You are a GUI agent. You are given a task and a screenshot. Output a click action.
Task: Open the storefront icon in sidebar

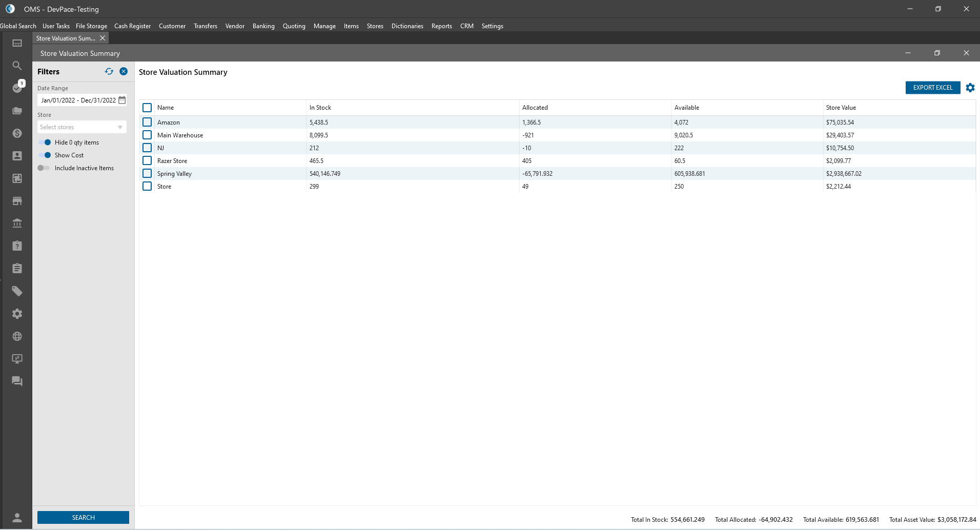[17, 201]
